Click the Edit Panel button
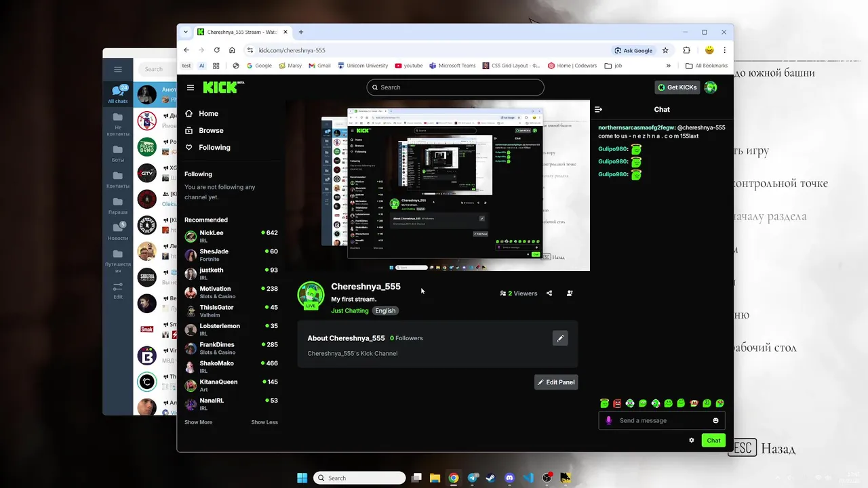Viewport: 868px width, 488px height. [x=556, y=382]
